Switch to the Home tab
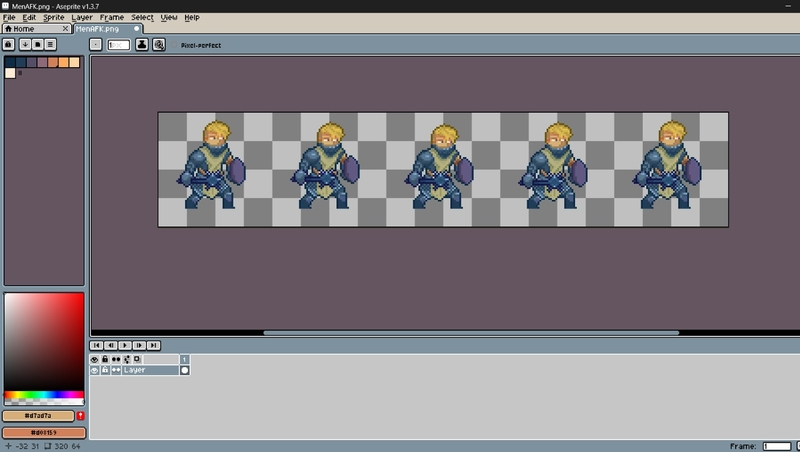 coord(20,29)
